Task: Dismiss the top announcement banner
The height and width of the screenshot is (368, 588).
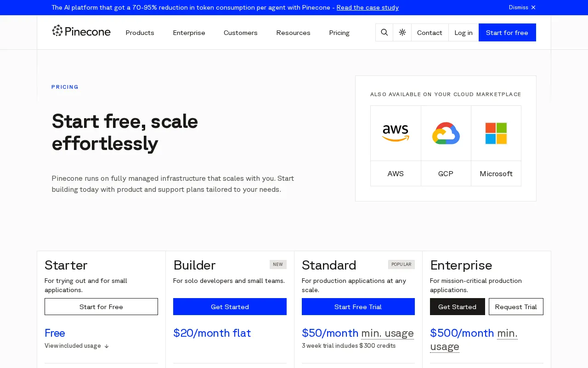Action: [522, 7]
